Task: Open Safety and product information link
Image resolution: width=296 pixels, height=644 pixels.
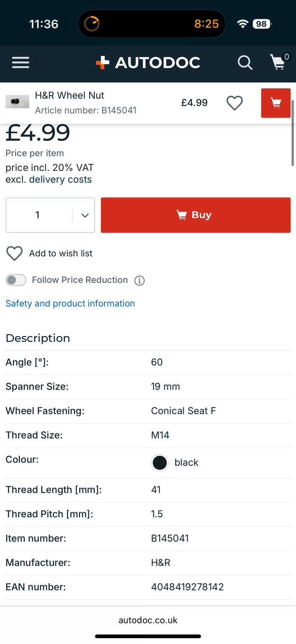Action: pyautogui.click(x=70, y=304)
